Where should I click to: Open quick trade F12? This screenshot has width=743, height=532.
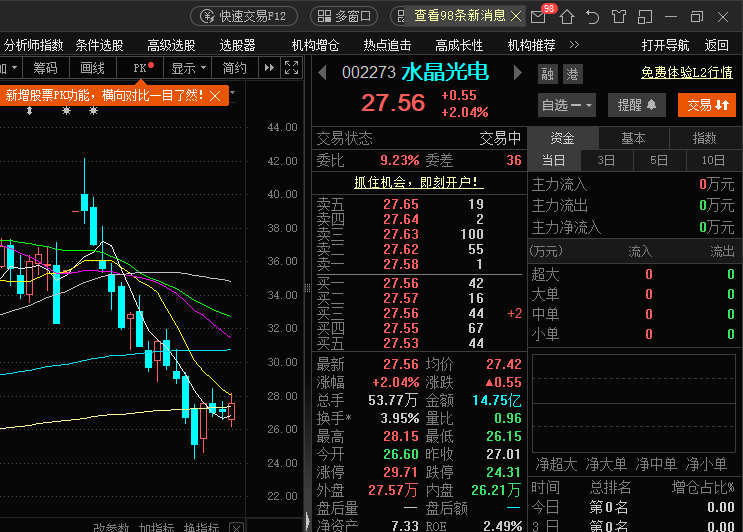[x=244, y=16]
